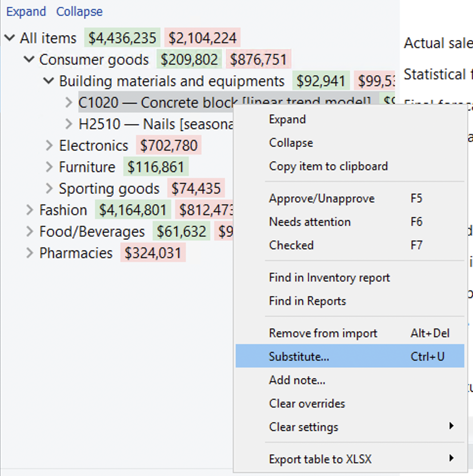Open Clear settings submenu arrow
Image resolution: width=473 pixels, height=476 pixels.
[451, 427]
